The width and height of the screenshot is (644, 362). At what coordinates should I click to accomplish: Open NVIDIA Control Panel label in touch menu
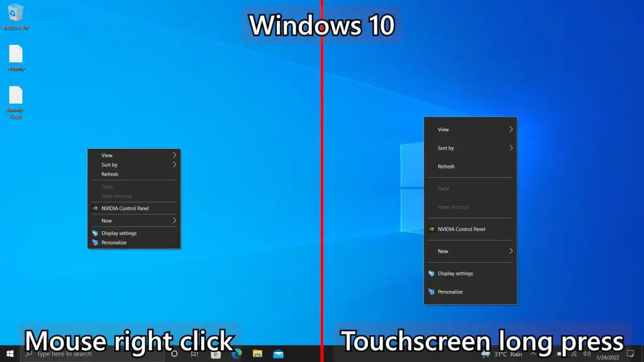(461, 229)
